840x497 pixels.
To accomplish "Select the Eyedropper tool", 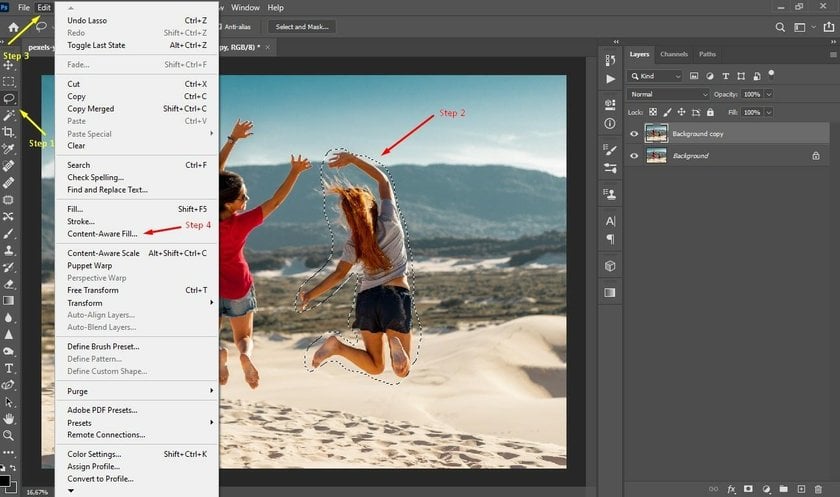I will click(9, 149).
